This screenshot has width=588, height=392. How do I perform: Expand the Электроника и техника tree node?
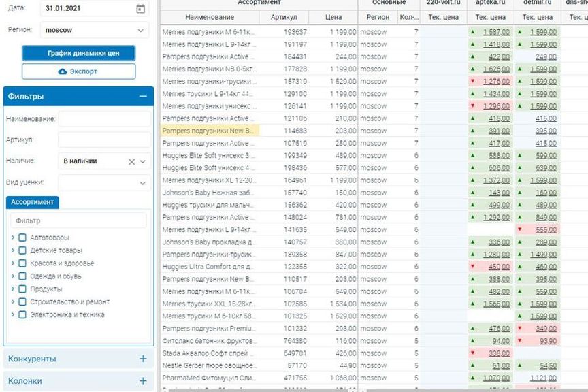click(x=13, y=314)
